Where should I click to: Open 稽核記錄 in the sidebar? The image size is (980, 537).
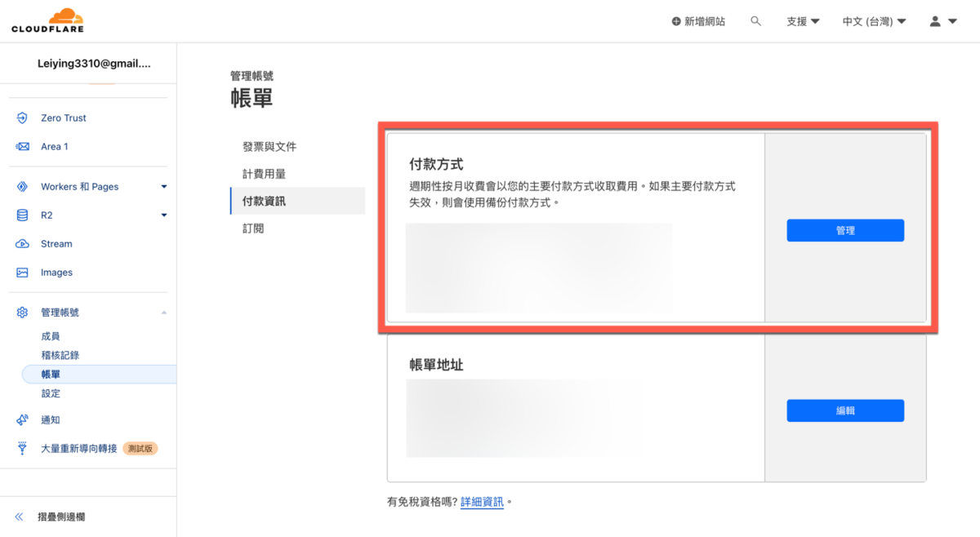coord(60,356)
